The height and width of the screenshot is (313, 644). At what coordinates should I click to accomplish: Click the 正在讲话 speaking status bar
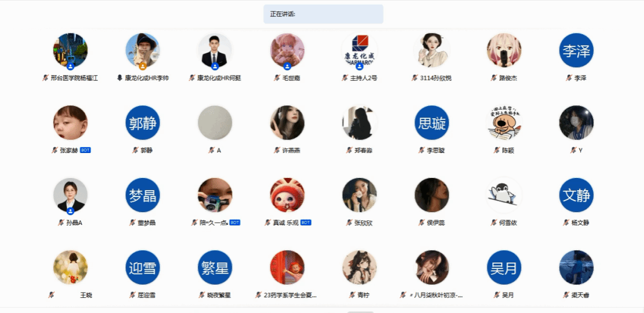pos(323,14)
